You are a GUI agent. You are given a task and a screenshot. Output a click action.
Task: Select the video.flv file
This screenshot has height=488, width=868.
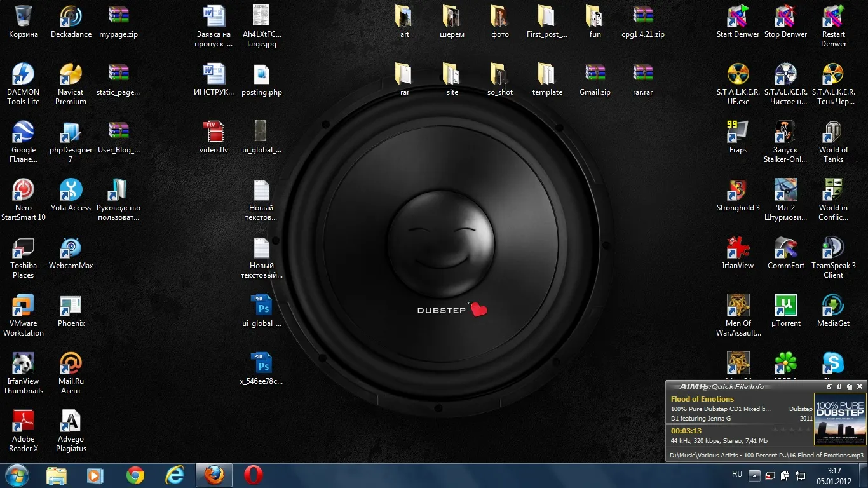[214, 137]
